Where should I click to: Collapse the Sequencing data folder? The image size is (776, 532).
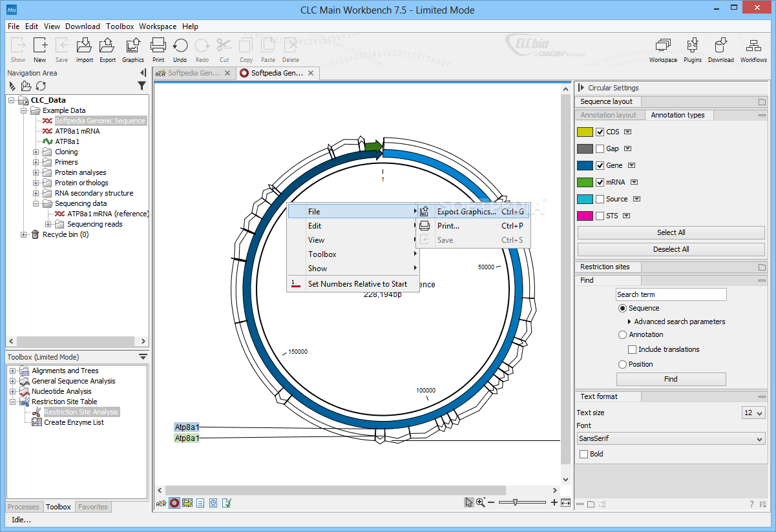[x=36, y=203]
